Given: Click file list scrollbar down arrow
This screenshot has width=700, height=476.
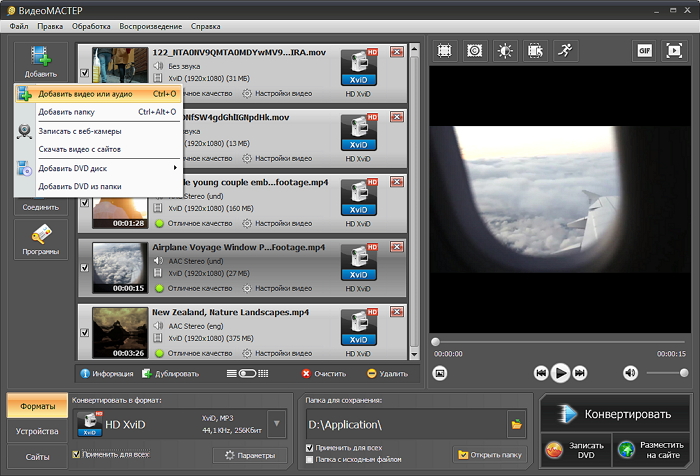Looking at the screenshot, I should click(x=414, y=355).
